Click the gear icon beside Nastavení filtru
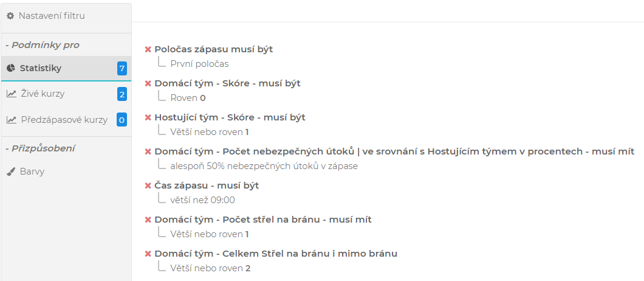 pos(10,16)
